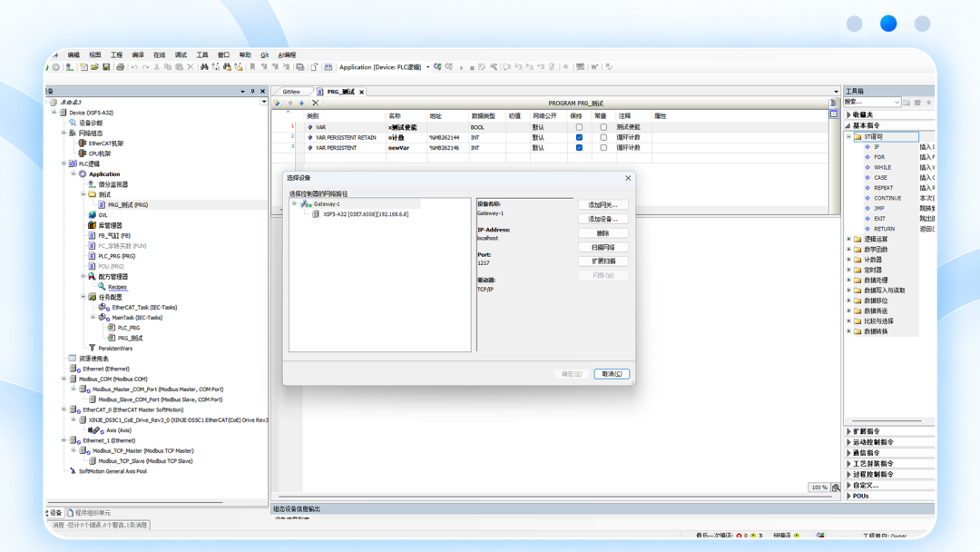Screen dimensions: 980x552
Task: Click the Print toolbar icon
Action: click(120, 67)
